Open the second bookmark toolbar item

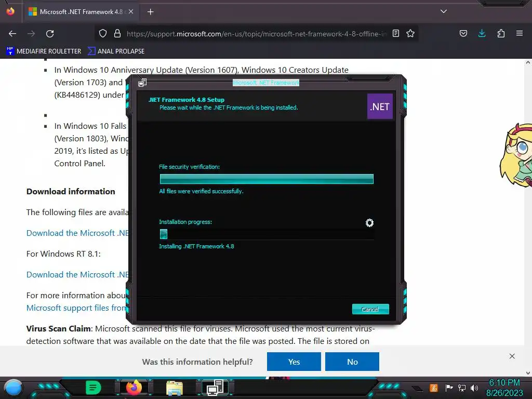click(x=116, y=51)
